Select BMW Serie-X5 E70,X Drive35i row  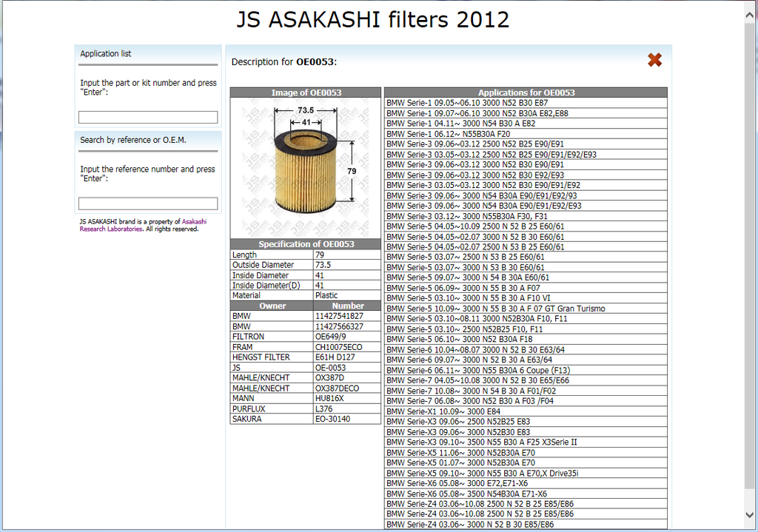[526, 473]
